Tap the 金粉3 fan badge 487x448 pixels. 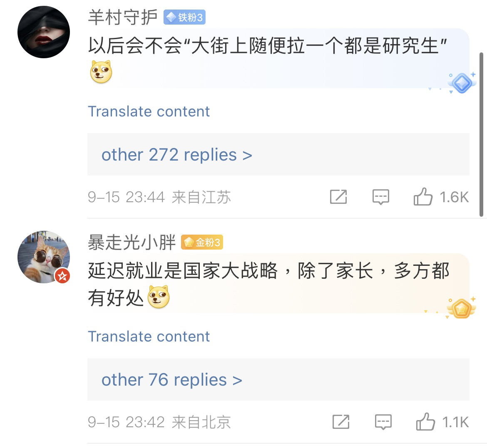202,243
